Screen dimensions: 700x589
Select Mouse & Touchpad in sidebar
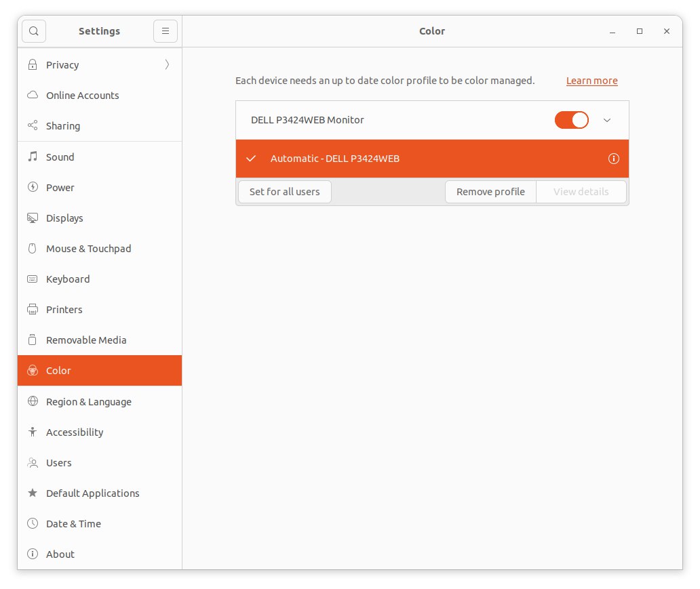pos(100,249)
